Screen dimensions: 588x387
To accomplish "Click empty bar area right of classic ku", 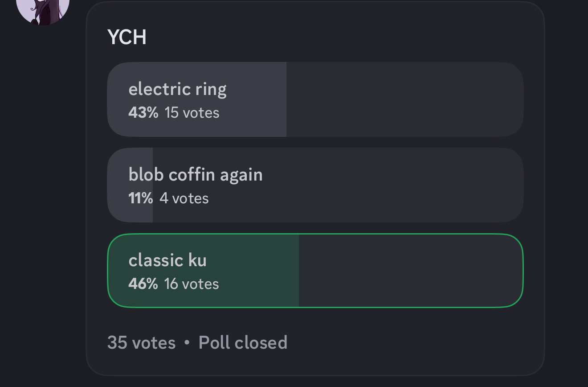I will (410, 271).
